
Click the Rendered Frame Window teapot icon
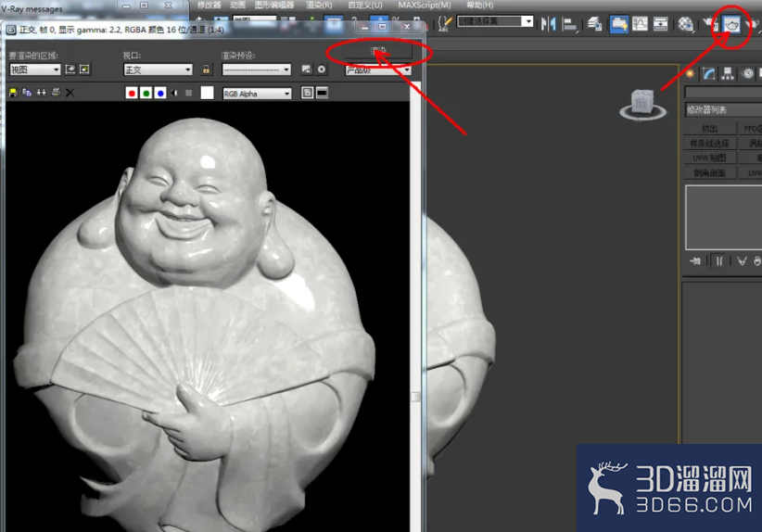(x=731, y=24)
